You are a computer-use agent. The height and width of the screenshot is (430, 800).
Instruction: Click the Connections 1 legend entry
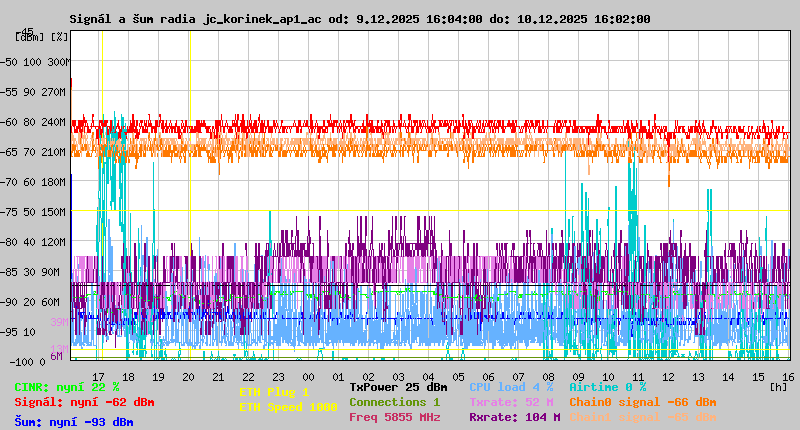click(394, 402)
